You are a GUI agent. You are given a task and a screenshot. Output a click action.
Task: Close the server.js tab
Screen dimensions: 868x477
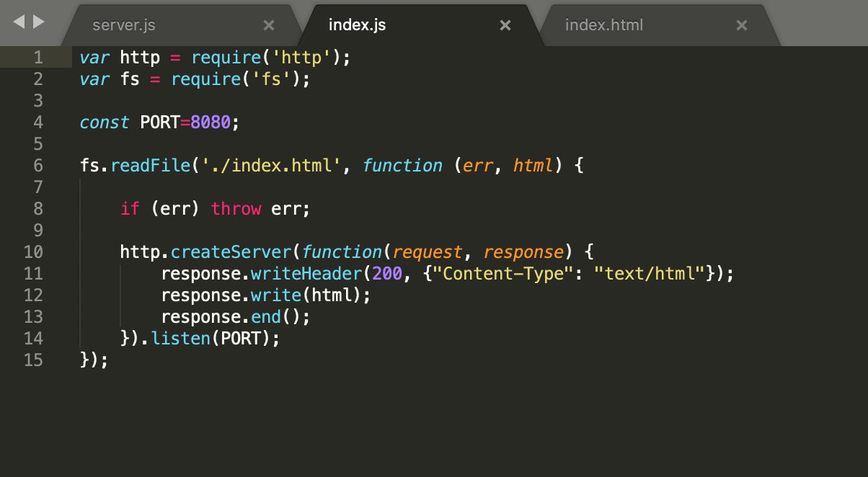point(269,24)
